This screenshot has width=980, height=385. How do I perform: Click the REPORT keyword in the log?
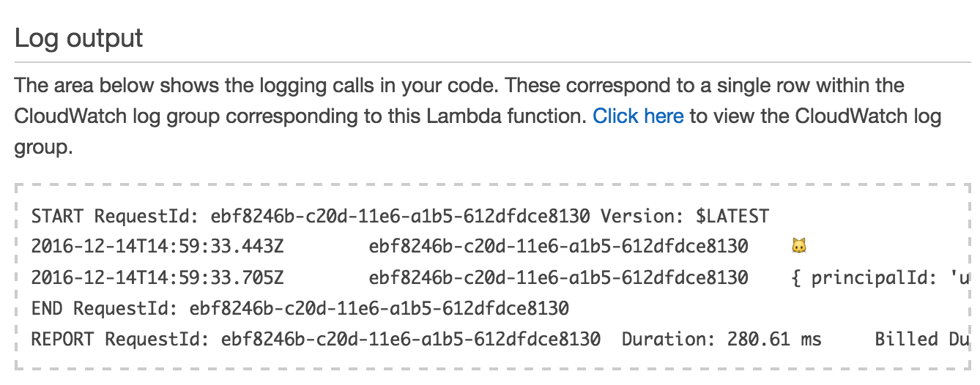[x=63, y=339]
